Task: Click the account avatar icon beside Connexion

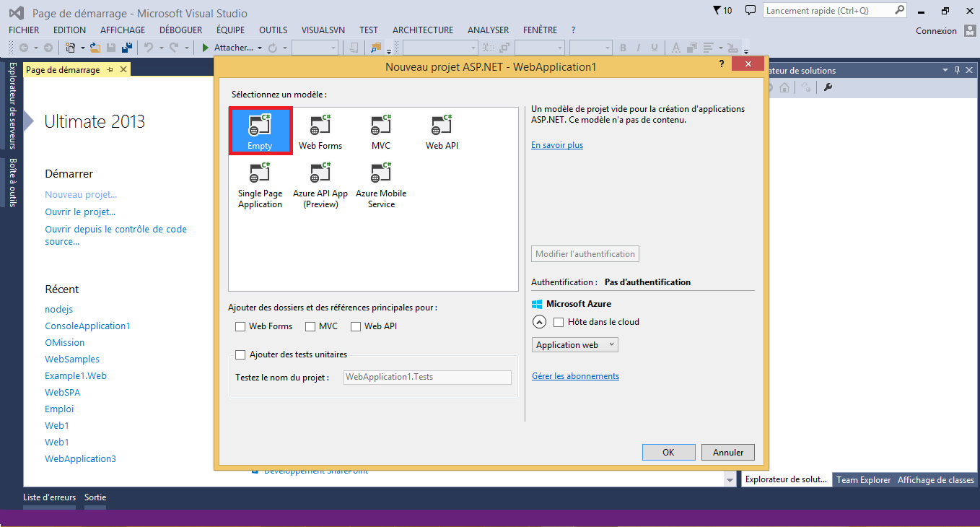Action: [970, 30]
